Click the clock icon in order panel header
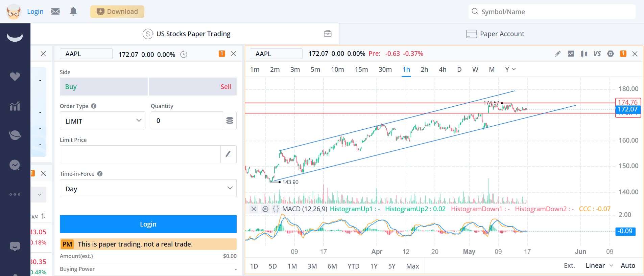 tap(184, 54)
